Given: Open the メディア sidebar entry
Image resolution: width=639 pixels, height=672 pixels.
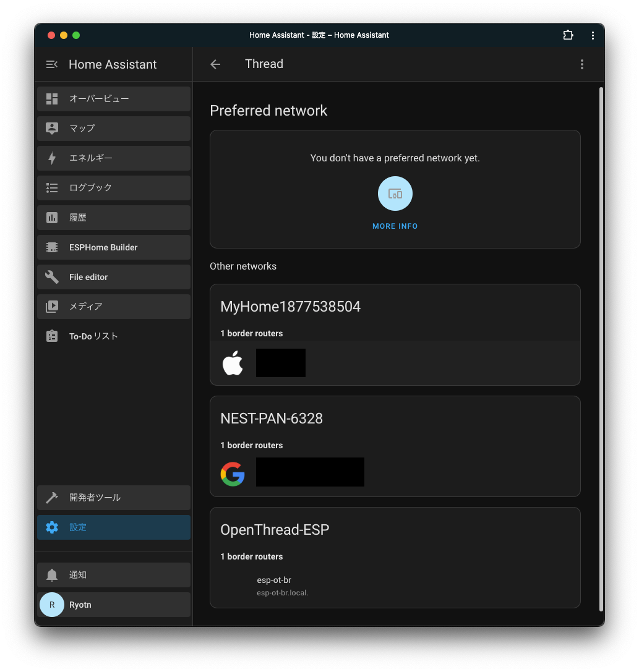Looking at the screenshot, I should pyautogui.click(x=114, y=307).
